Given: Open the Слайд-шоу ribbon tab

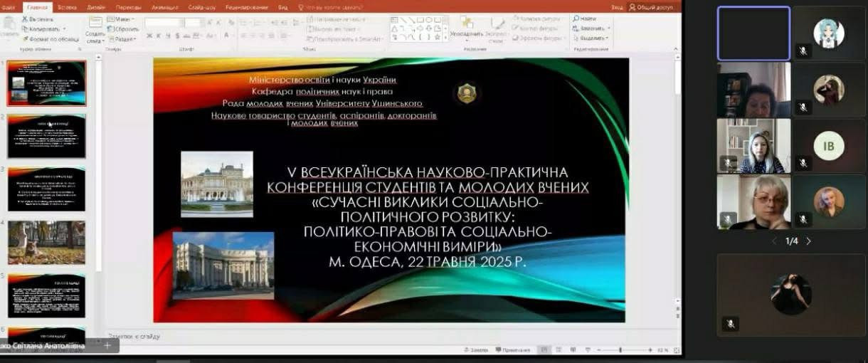Looking at the screenshot, I should 201,6.
